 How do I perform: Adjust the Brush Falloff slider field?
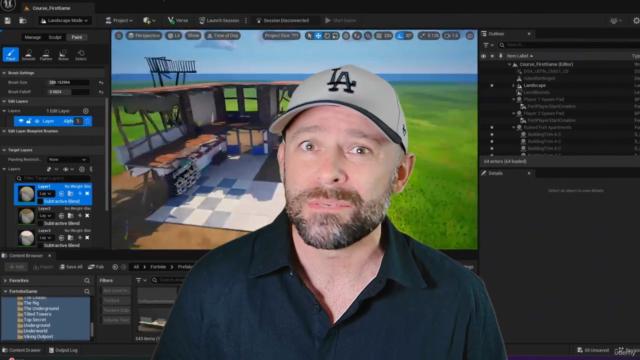pyautogui.click(x=68, y=92)
